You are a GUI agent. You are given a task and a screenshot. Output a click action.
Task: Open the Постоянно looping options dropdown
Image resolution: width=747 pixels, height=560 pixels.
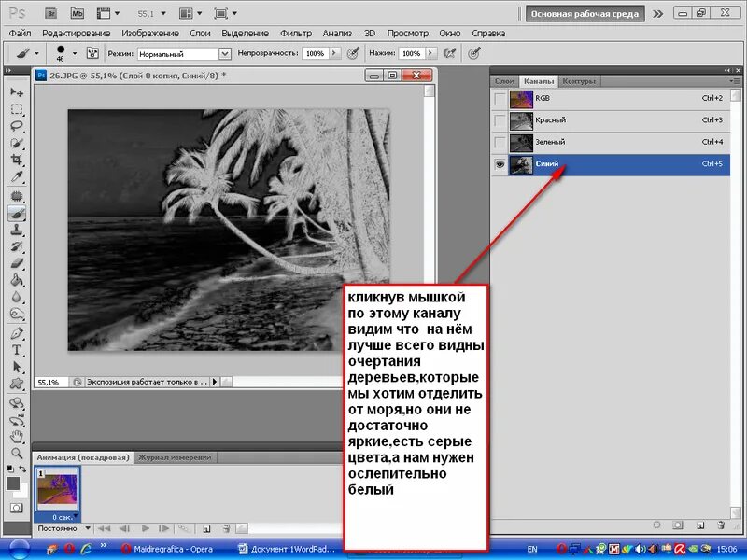point(88,528)
